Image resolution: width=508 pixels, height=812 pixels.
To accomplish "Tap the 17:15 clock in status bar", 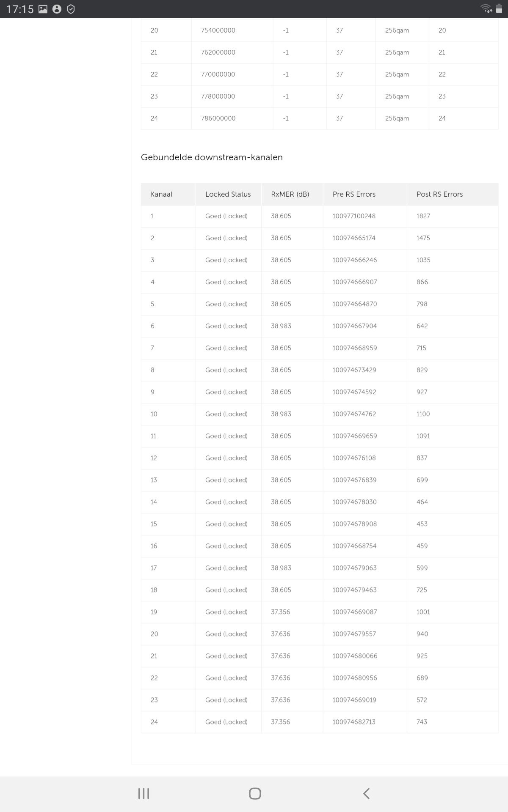I will point(20,9).
